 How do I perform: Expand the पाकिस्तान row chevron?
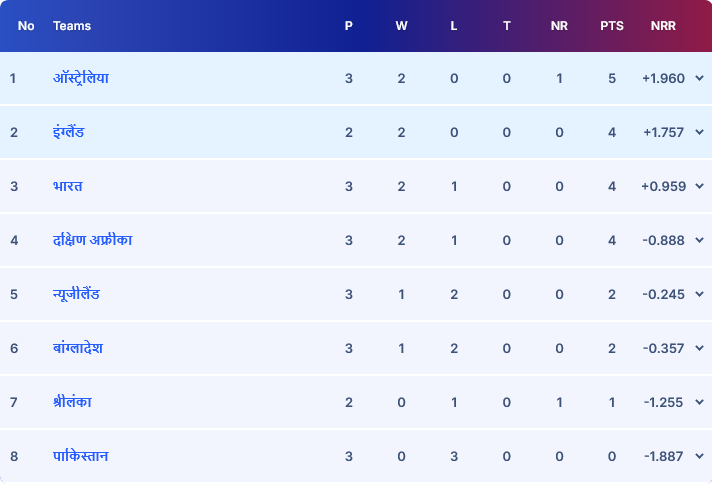click(x=699, y=456)
